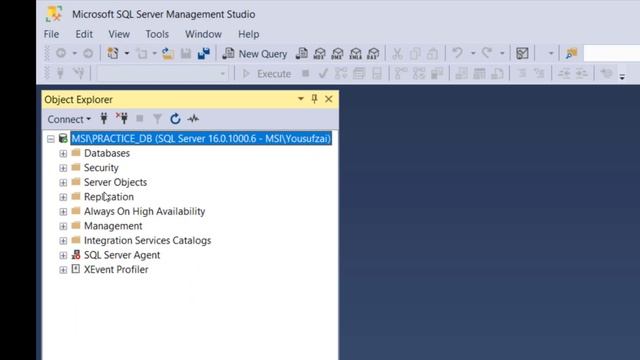Expand the Replication folder
Image resolution: width=640 pixels, height=360 pixels.
click(x=63, y=197)
